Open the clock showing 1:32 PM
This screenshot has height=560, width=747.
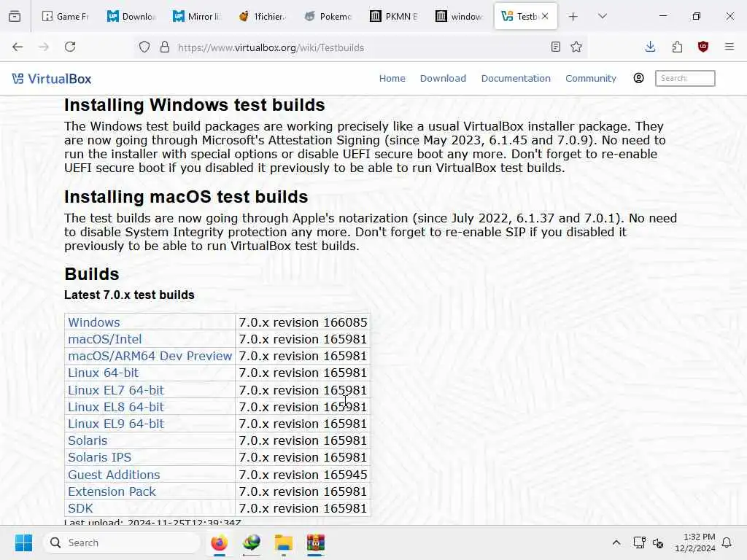694,542
